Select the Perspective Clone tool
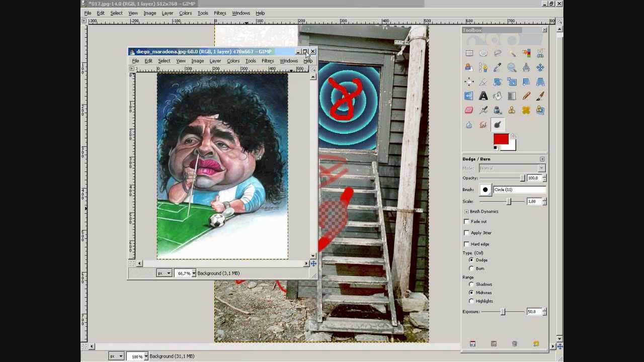The width and height of the screenshot is (644, 362). 540,110
